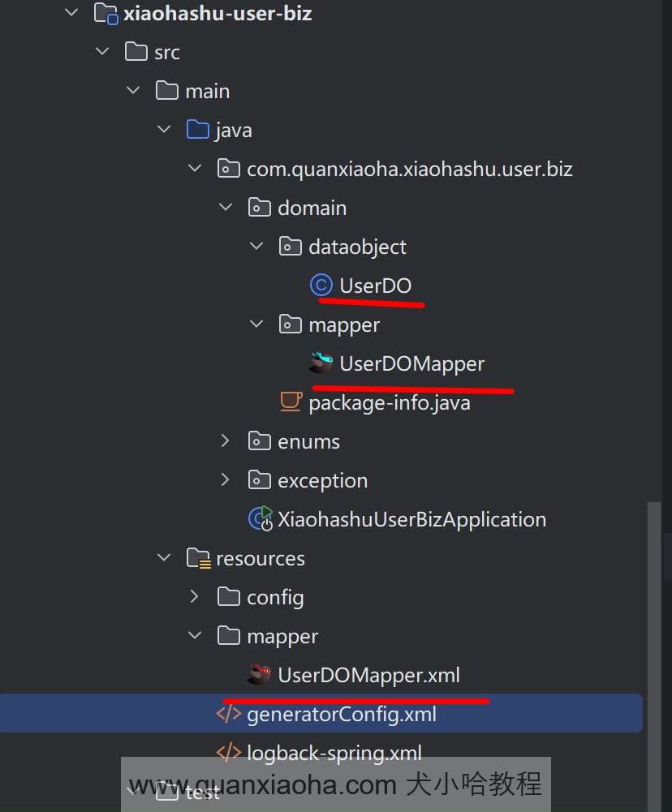This screenshot has width=672, height=812.
Task: Expand the exception package
Action: 226,480
